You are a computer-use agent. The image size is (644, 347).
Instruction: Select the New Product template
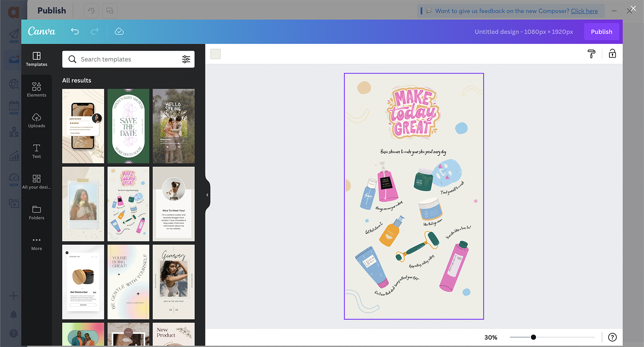coord(173,334)
